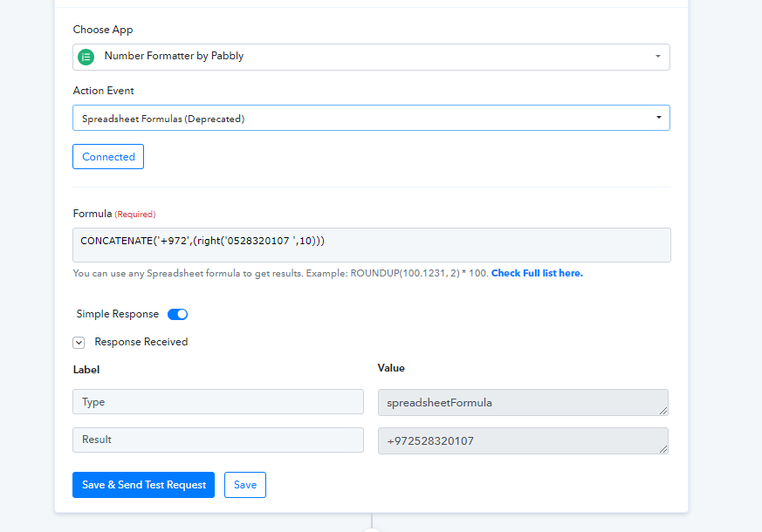Click the Action Event caption
This screenshot has height=532, width=762.
[x=104, y=91]
